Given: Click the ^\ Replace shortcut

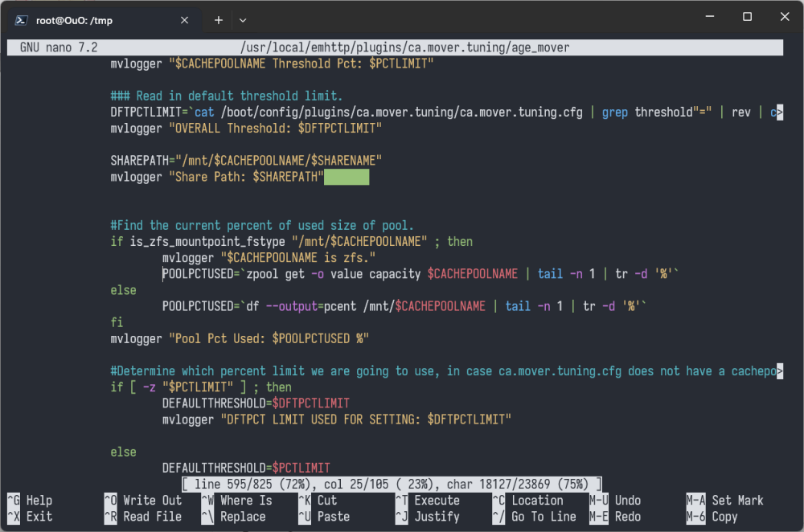Looking at the screenshot, I should [233, 517].
